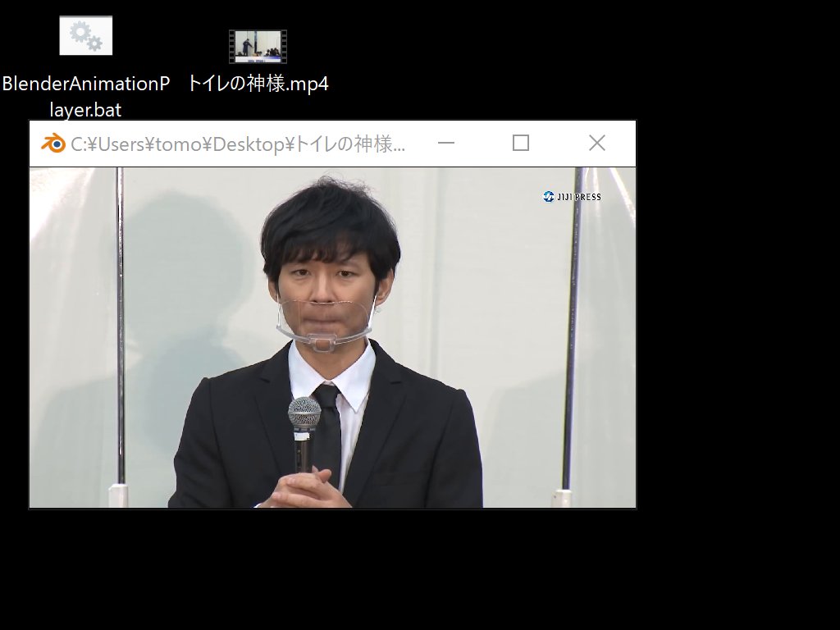Click the window title path text
Screen dimensions: 840x630
[238, 144]
